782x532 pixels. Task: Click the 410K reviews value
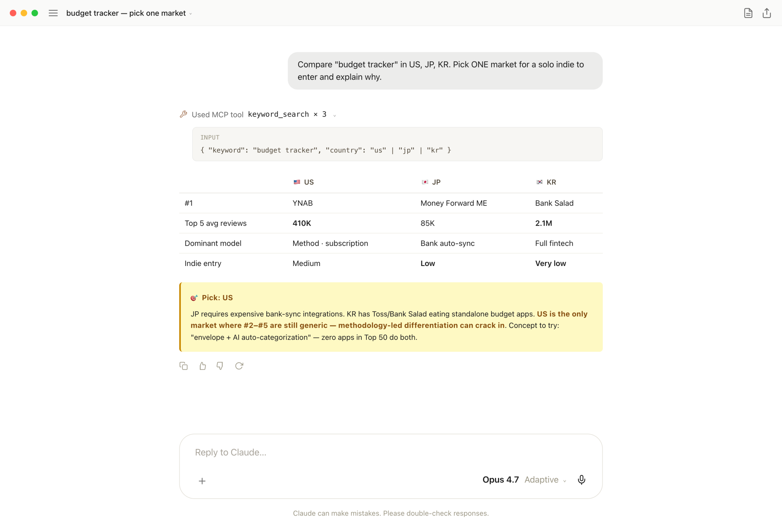tap(301, 224)
